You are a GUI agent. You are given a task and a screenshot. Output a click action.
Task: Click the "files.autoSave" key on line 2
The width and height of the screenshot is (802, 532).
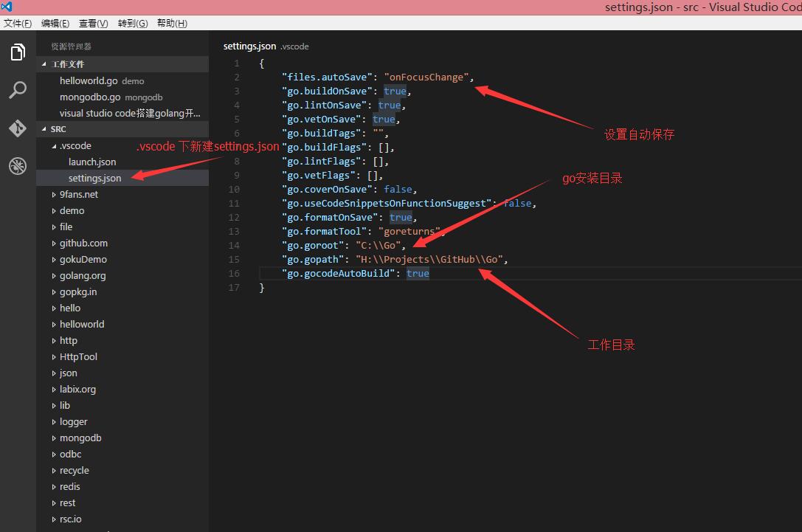[327, 77]
